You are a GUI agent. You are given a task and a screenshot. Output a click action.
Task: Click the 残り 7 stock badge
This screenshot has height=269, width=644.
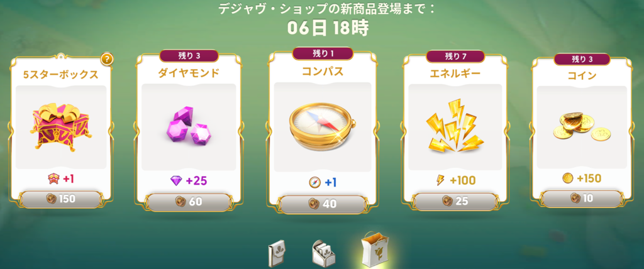coord(456,56)
